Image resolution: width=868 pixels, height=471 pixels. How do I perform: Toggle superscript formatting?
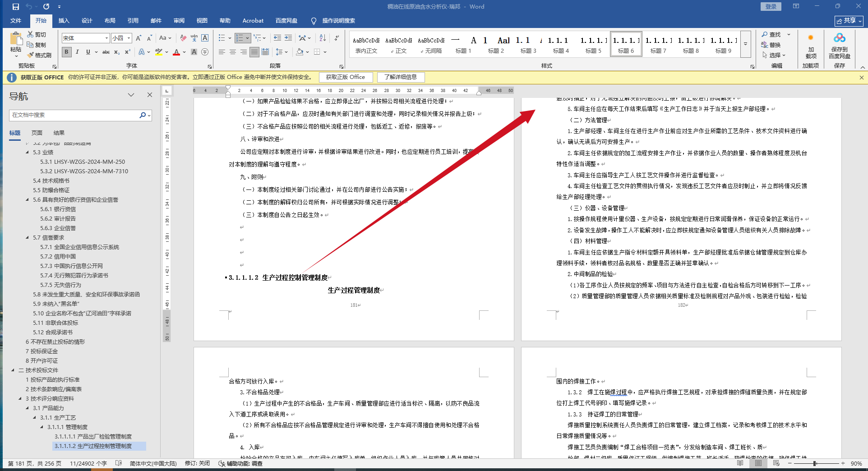(128, 52)
